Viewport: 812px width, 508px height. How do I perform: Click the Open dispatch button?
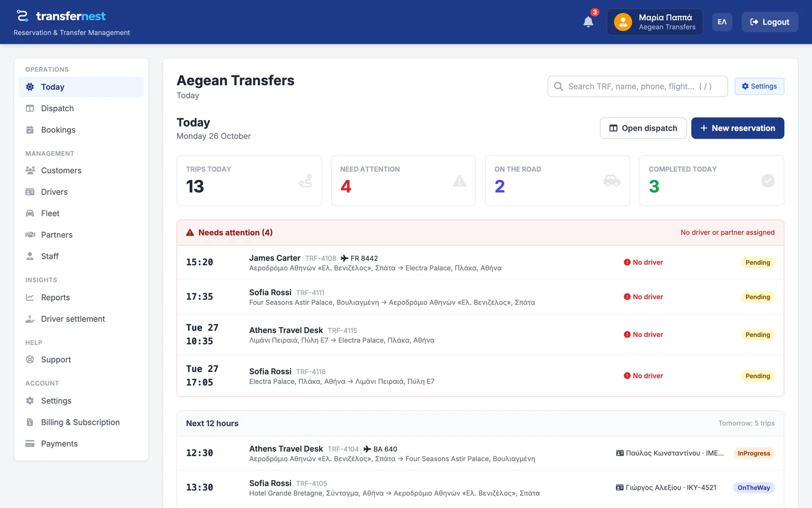643,128
